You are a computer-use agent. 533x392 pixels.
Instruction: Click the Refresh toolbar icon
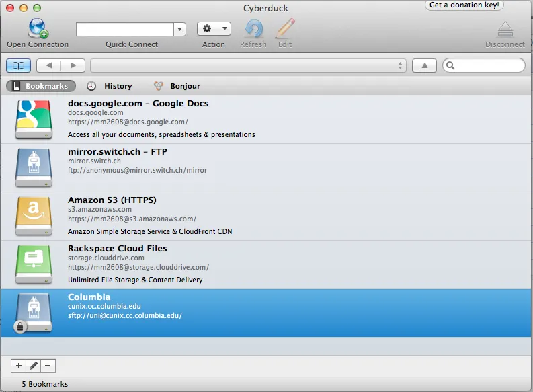pos(253,29)
